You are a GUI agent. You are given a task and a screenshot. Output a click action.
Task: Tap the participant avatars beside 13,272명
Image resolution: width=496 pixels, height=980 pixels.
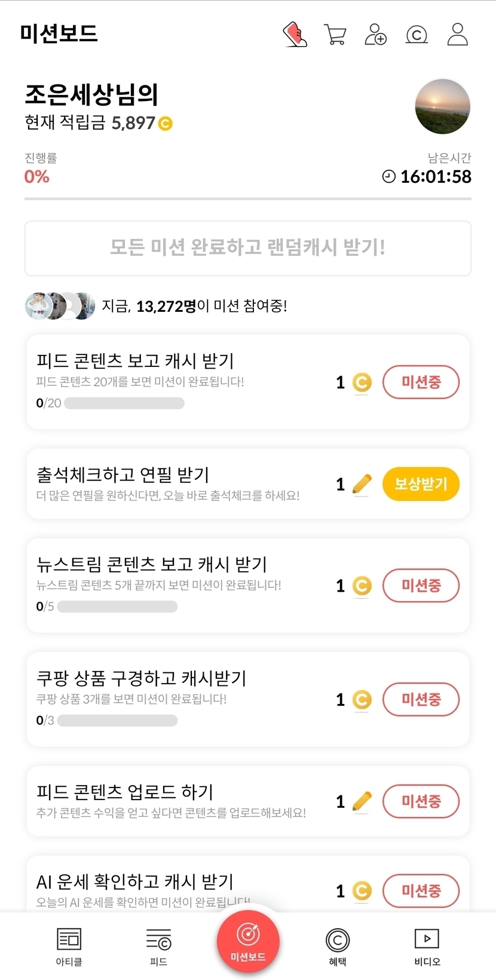(60, 306)
